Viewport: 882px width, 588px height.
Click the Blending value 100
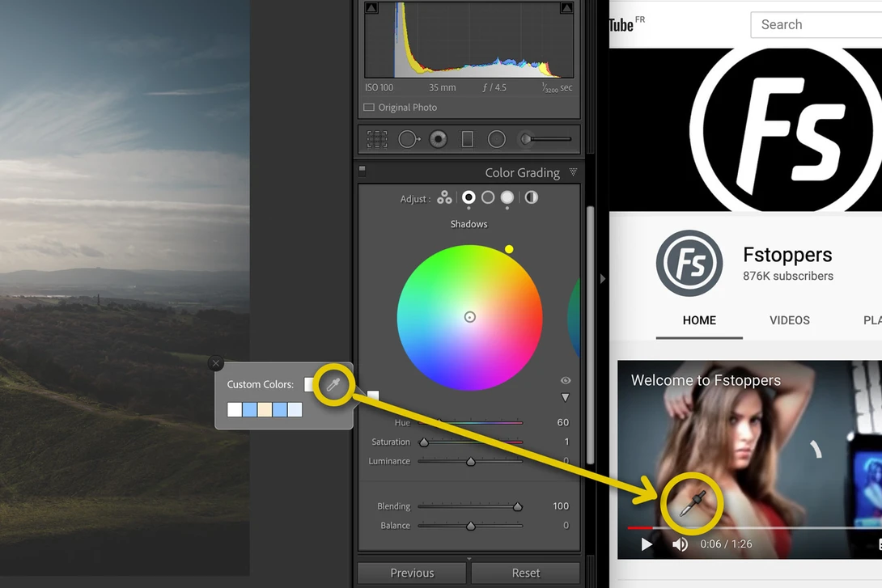[561, 506]
